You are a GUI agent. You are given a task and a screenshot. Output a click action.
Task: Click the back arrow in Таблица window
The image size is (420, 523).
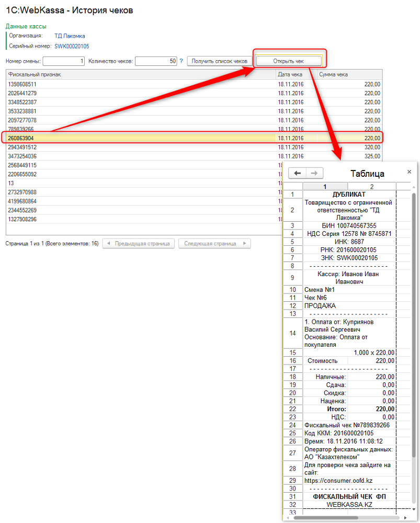point(298,173)
